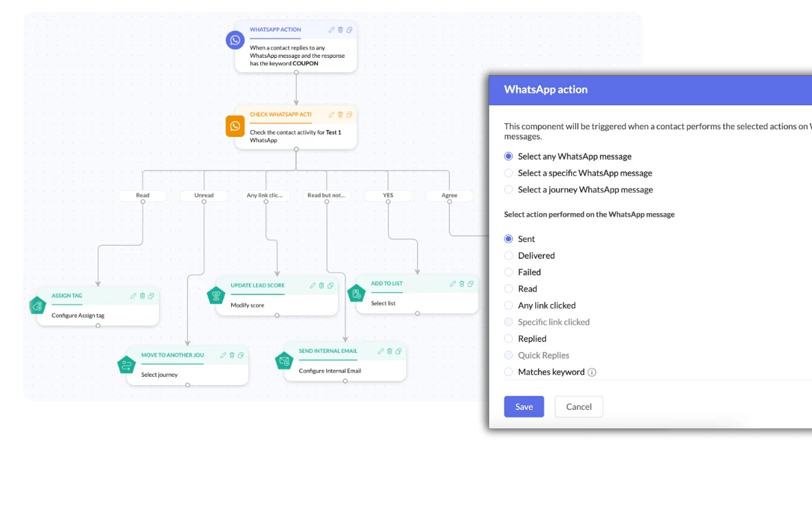This screenshot has height=524, width=812.
Task: Click trash icon on Add to List node
Action: point(462,283)
